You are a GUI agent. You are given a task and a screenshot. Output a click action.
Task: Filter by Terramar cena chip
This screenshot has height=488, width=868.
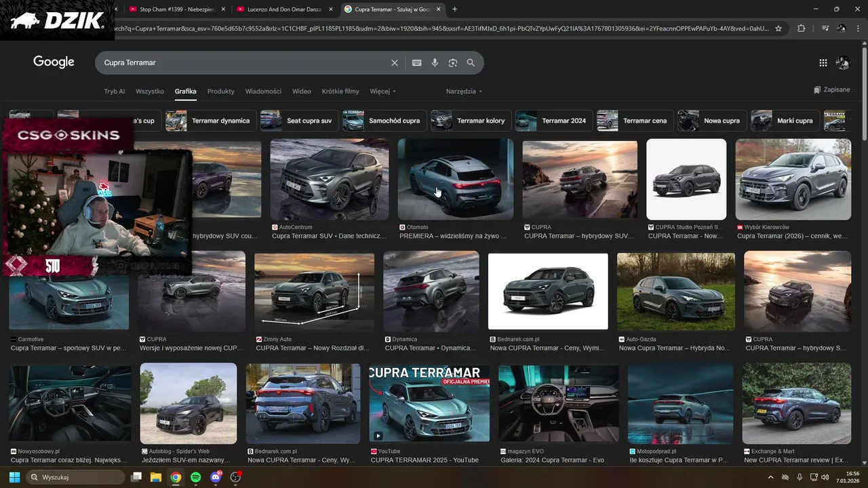(635, 121)
